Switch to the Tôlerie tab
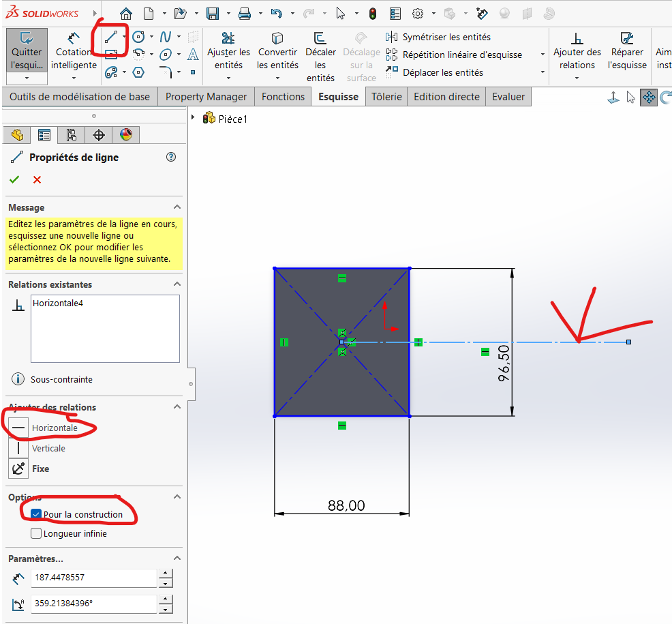This screenshot has height=624, width=672. 386,97
